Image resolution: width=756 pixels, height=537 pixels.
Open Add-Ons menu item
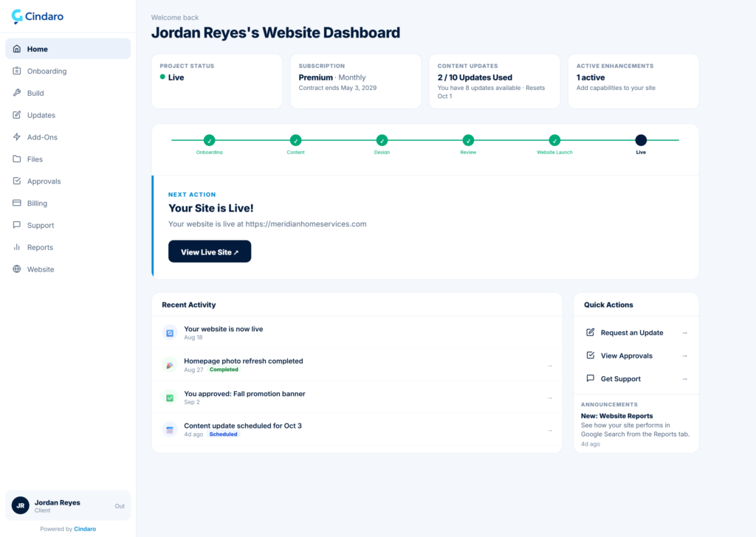(x=68, y=136)
